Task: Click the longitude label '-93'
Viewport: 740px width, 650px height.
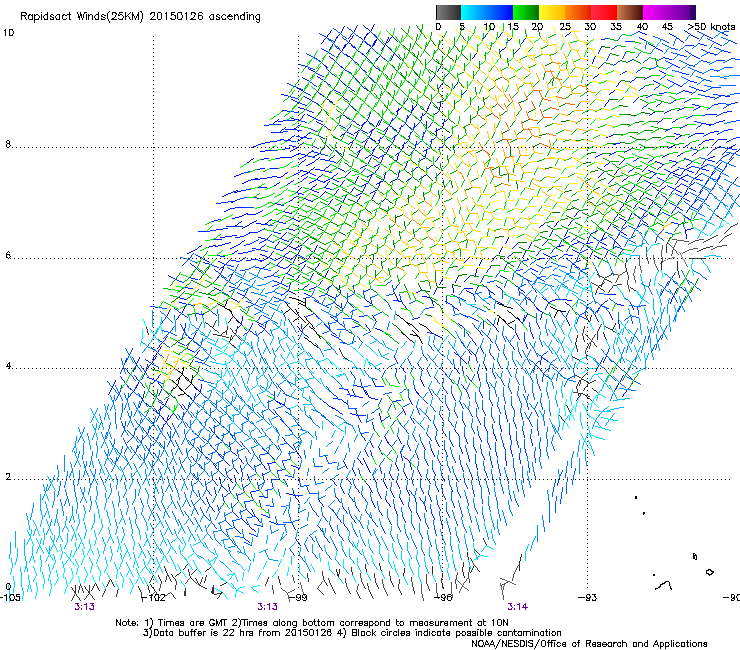Action: click(x=588, y=598)
